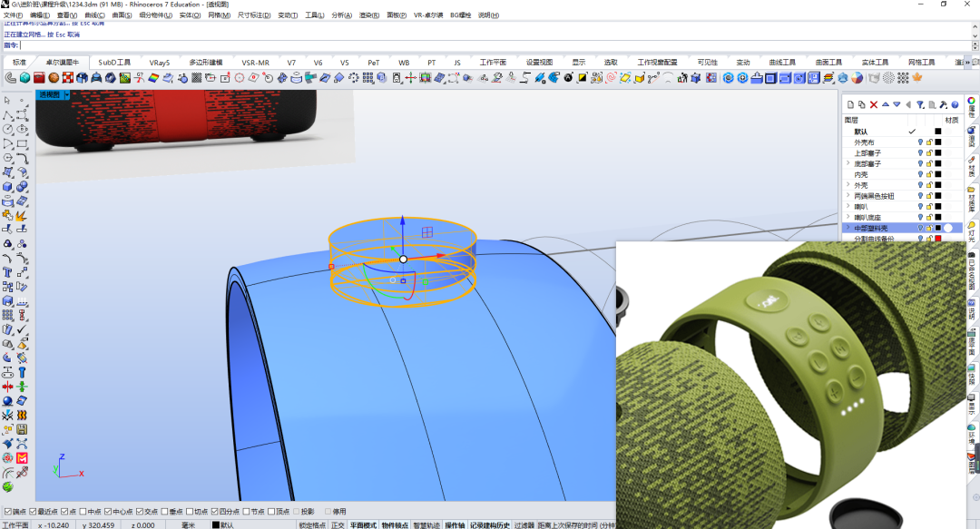The width and height of the screenshot is (980, 529).
Task: Click the red X delete layer icon
Action: coord(874,104)
